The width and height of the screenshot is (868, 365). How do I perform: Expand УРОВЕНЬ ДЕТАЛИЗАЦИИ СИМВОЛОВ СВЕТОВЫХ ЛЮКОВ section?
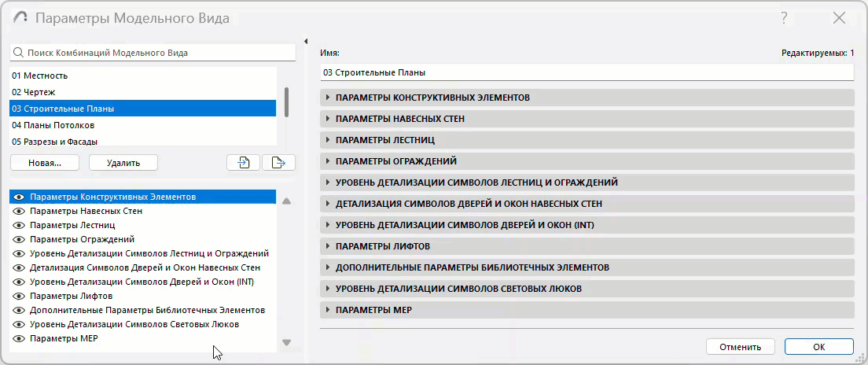click(x=587, y=289)
